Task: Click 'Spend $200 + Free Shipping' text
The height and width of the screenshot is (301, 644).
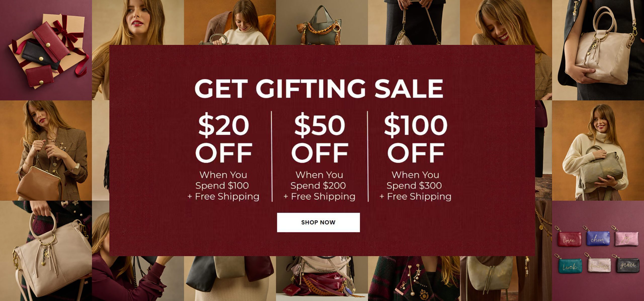Action: click(x=319, y=191)
